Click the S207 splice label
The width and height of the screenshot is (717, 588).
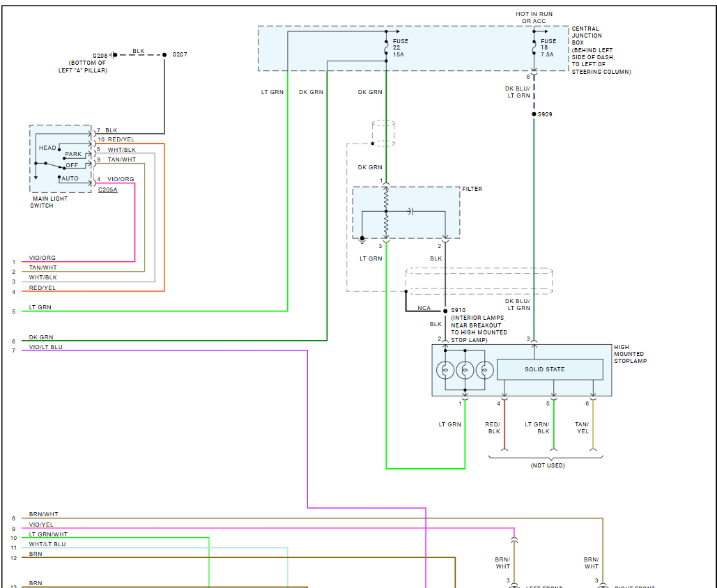tap(180, 54)
